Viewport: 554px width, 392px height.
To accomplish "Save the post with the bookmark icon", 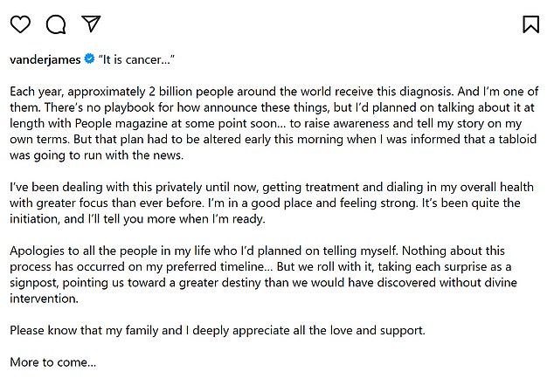I will 530,24.
